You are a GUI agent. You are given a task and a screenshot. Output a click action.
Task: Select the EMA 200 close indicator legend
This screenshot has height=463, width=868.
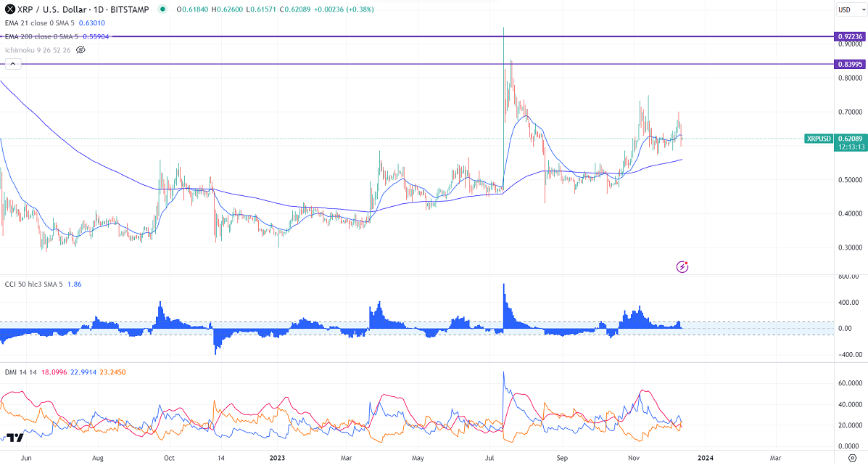click(41, 36)
